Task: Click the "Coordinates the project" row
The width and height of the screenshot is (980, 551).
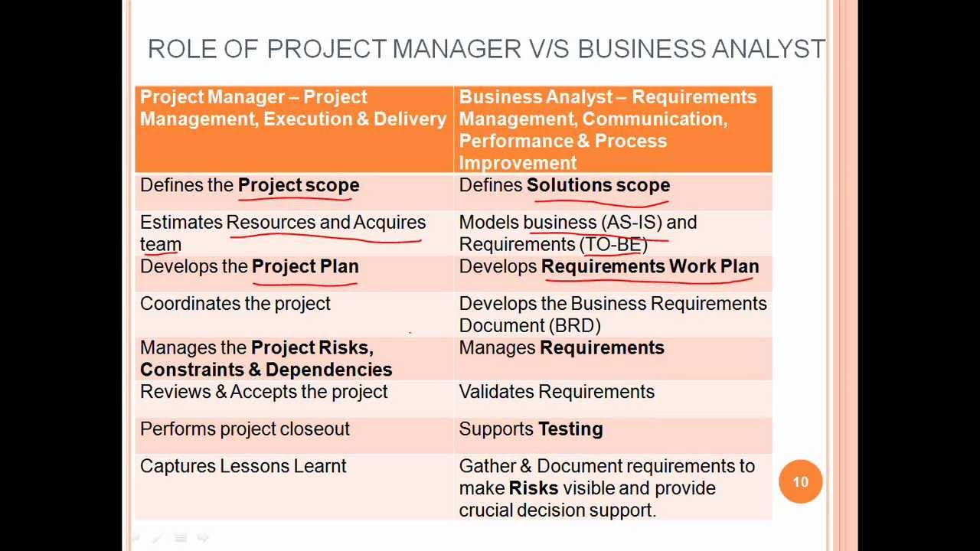Action: point(235,304)
